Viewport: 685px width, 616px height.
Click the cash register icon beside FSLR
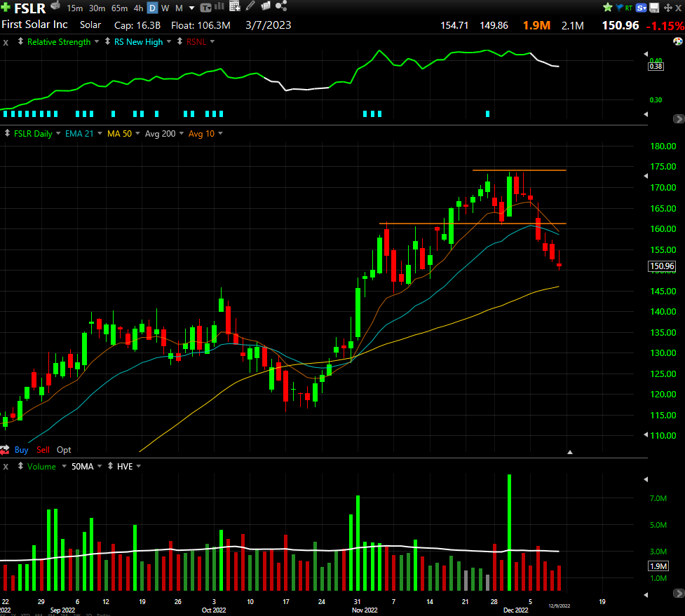click(55, 6)
